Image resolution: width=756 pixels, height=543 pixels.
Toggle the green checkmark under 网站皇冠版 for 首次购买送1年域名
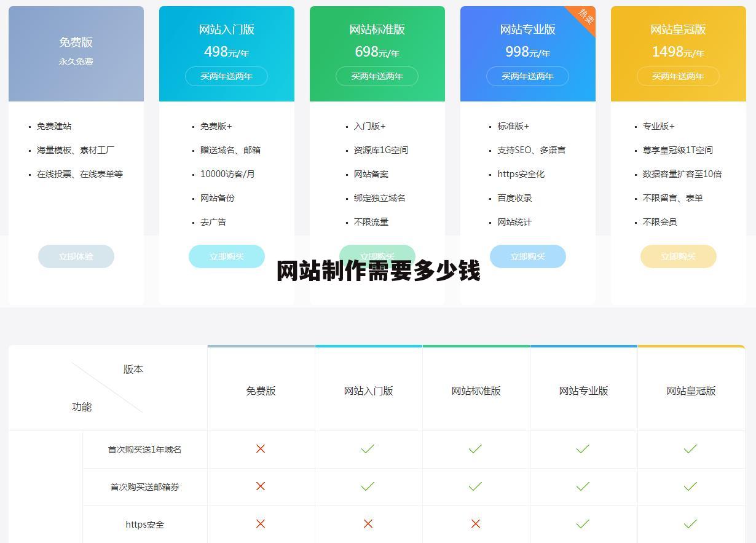[x=690, y=449]
